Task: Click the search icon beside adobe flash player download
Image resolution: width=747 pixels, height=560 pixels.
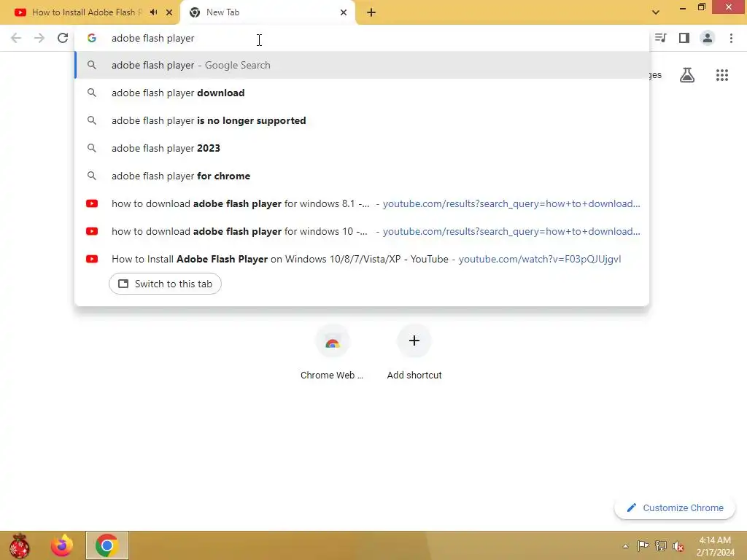Action: pos(92,93)
